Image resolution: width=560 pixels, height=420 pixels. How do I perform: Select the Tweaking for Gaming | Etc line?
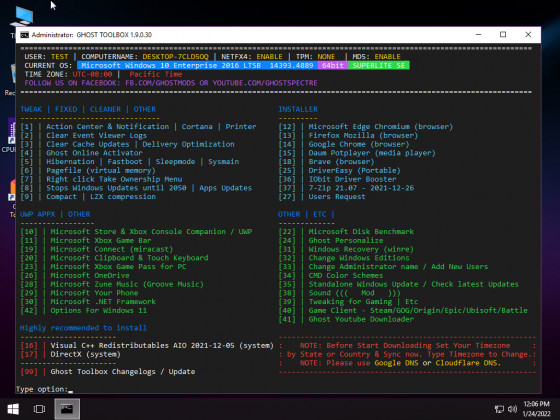pyautogui.click(x=348, y=302)
